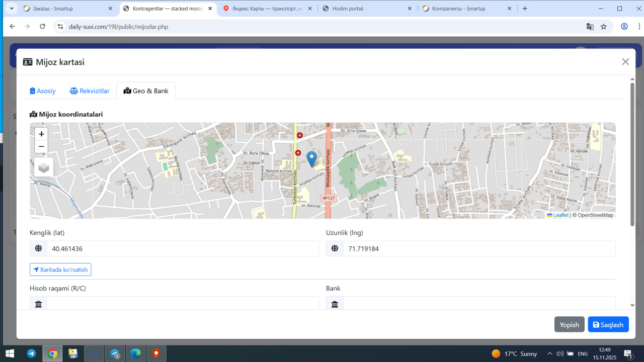
Task: Click the bank icon beside Bank field
Action: click(335, 303)
